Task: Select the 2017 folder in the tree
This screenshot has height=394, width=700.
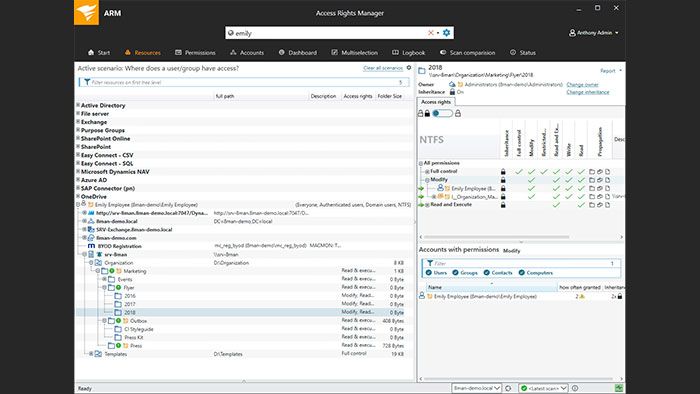Action: [129, 304]
